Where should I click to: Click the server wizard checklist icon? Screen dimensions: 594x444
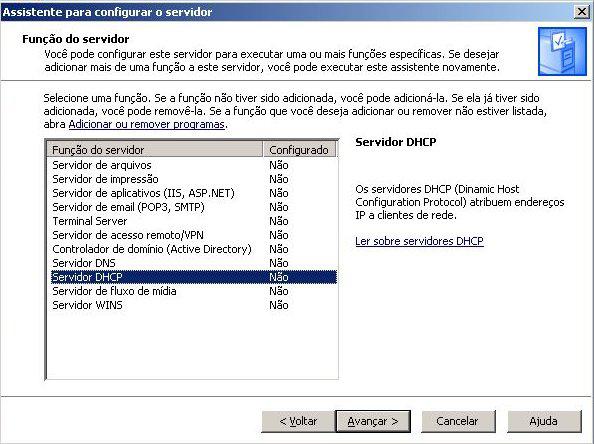[562, 52]
